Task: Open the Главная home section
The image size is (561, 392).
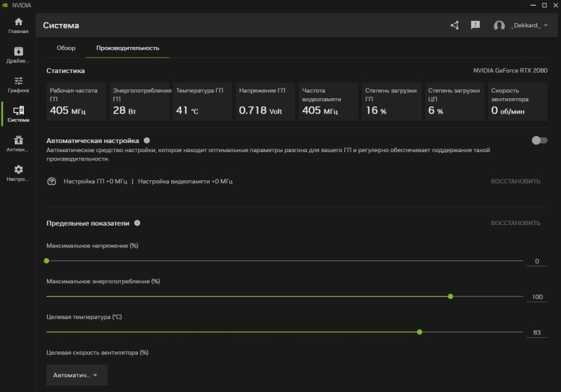Action: [18, 26]
